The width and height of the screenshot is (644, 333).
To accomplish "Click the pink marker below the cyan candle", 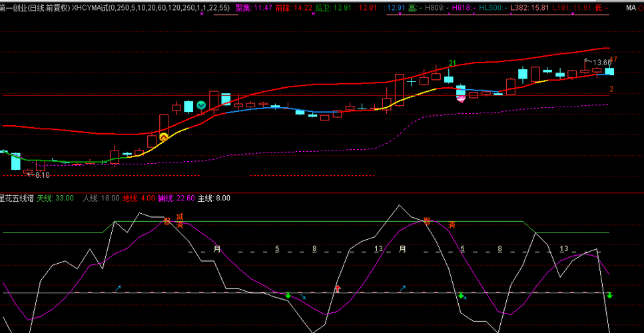I will point(461,98).
